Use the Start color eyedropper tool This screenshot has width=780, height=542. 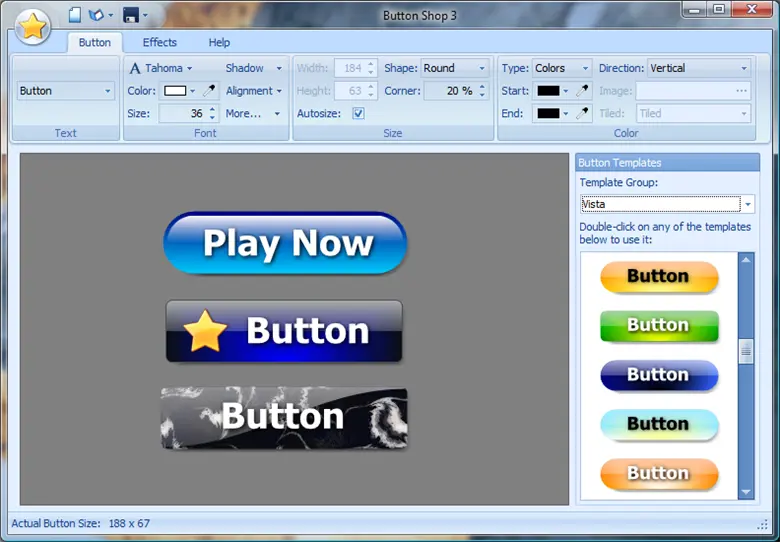(x=583, y=91)
